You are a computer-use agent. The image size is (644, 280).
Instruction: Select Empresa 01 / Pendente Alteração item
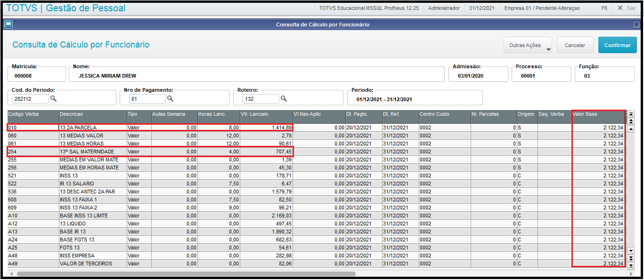tap(542, 8)
